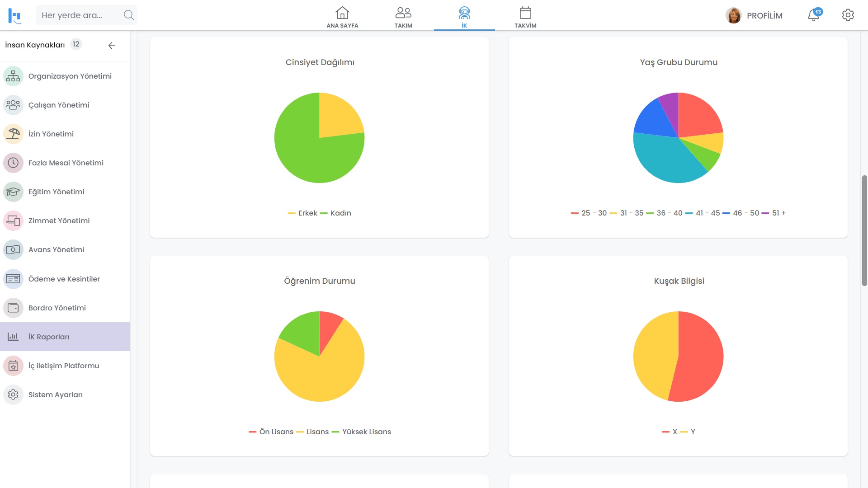Open Çalışan Yönetimi menu item
This screenshot has width=868, height=488.
65,105
